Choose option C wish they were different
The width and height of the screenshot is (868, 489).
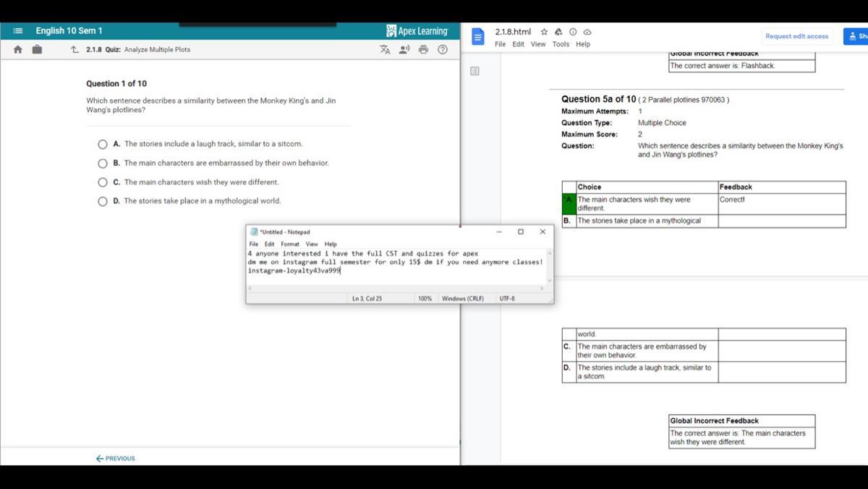103,182
